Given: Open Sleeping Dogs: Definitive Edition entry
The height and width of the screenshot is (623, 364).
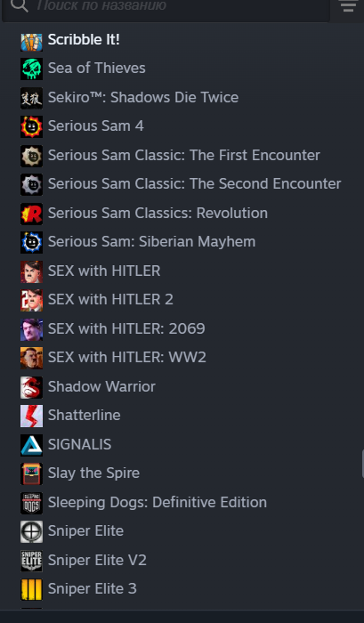Looking at the screenshot, I should [x=158, y=503].
